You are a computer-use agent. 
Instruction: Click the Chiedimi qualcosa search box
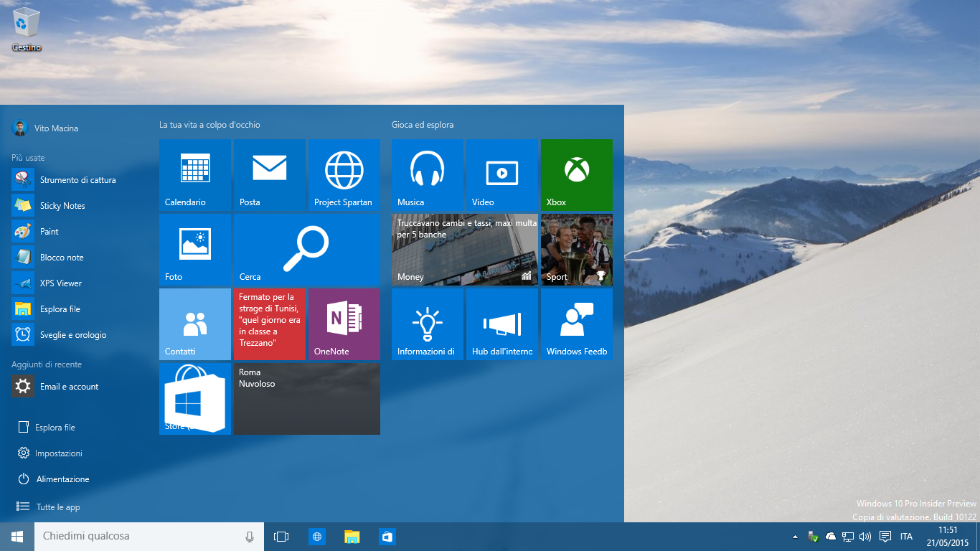click(x=149, y=537)
